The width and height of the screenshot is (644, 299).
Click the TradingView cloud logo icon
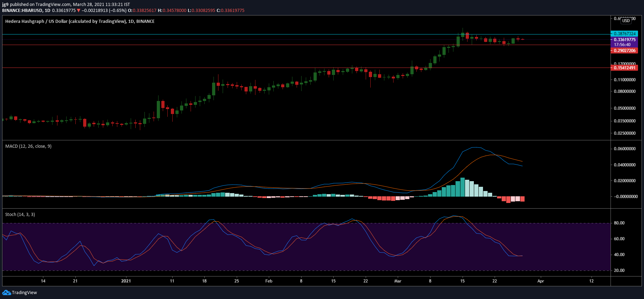(x=6, y=293)
